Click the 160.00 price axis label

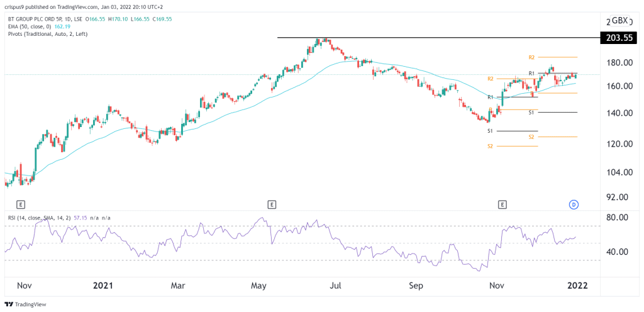(x=619, y=86)
